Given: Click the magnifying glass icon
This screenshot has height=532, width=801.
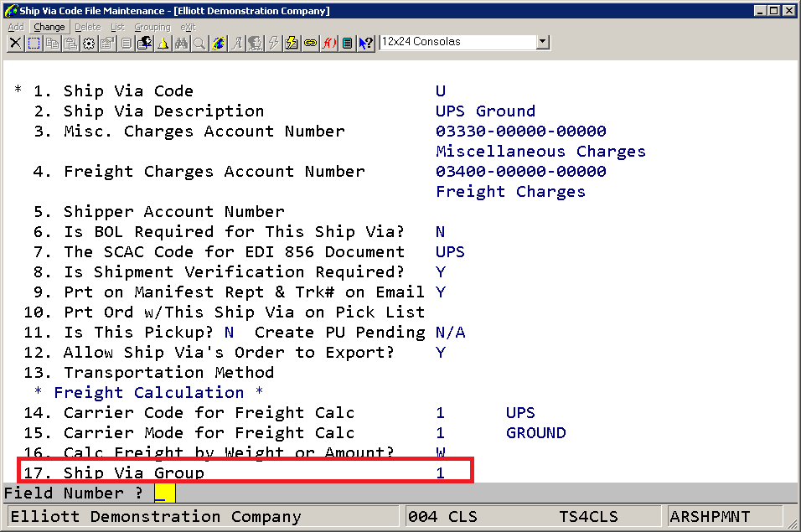Looking at the screenshot, I should (199, 44).
